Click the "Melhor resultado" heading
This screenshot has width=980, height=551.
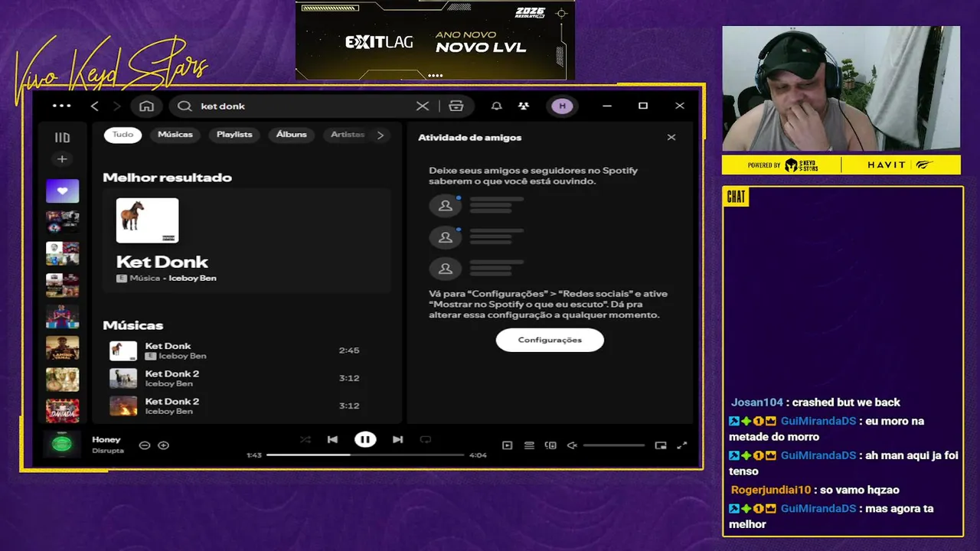[167, 178]
